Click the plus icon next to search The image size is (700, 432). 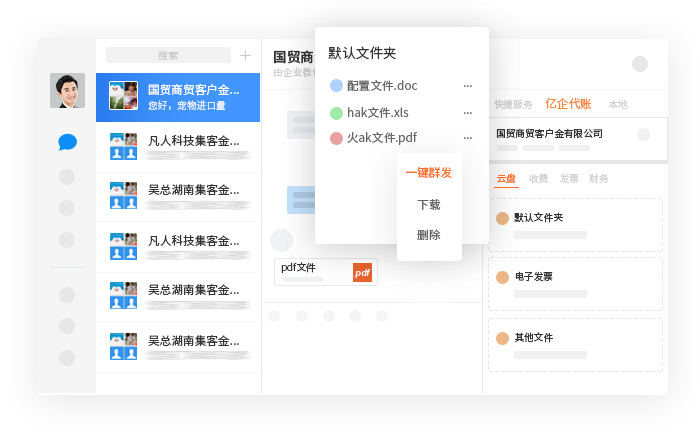click(x=245, y=56)
